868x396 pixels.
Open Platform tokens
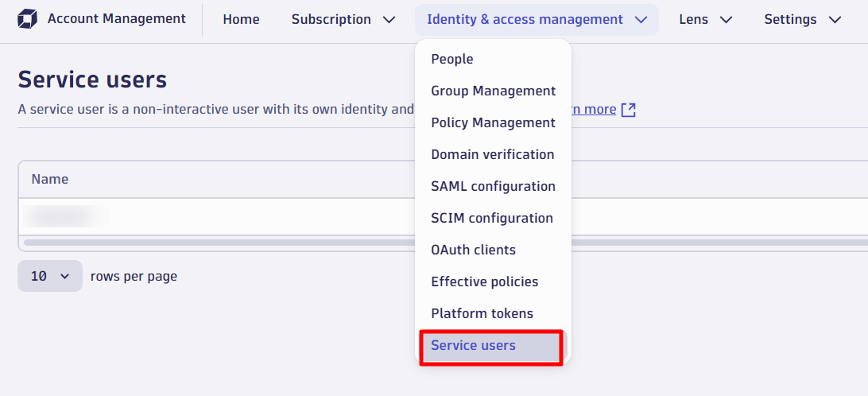click(x=482, y=313)
